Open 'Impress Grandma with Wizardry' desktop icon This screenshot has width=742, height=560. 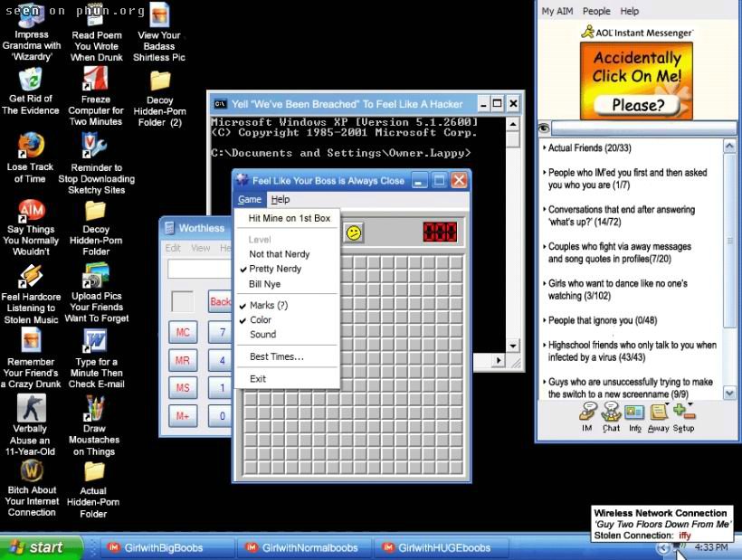(32, 33)
